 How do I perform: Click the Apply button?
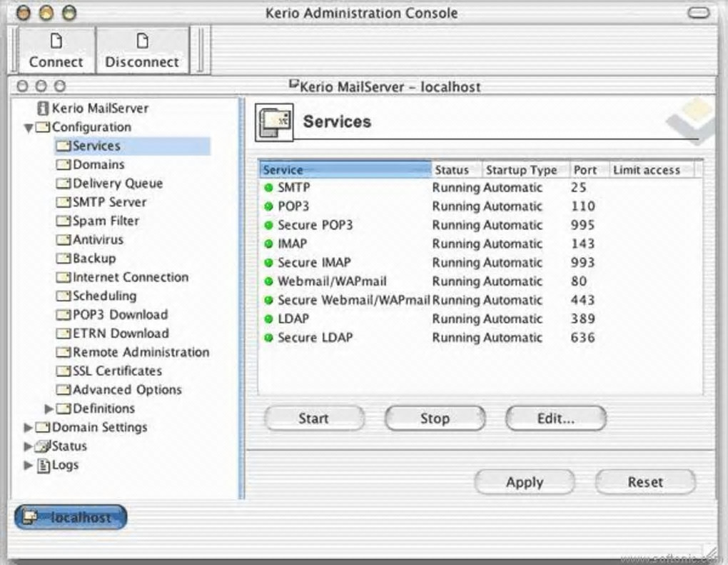[x=525, y=482]
